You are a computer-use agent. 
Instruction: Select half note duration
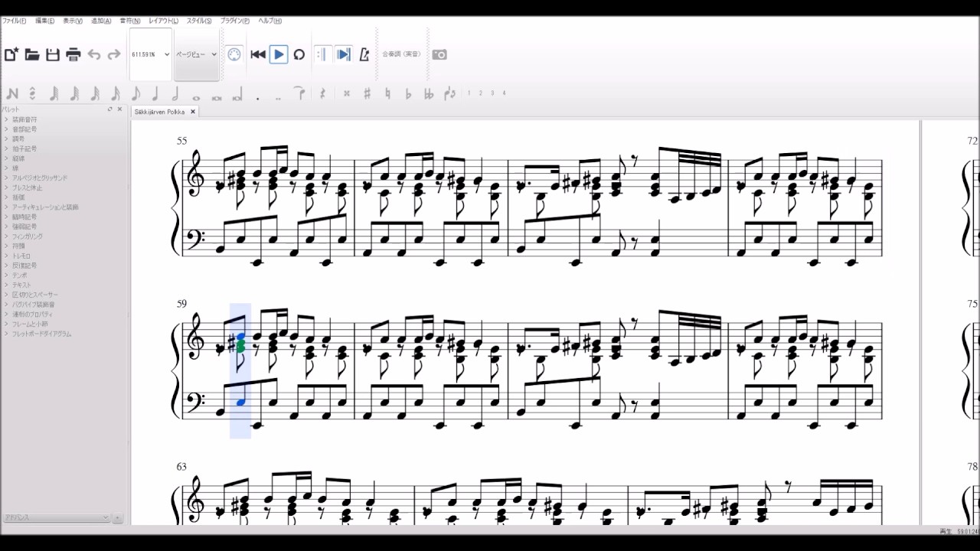175,94
